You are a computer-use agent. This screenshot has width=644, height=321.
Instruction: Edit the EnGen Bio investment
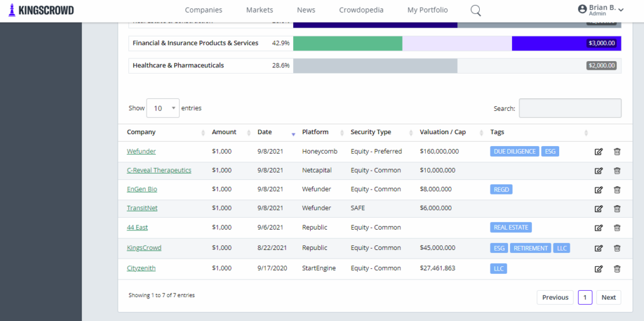click(x=599, y=189)
